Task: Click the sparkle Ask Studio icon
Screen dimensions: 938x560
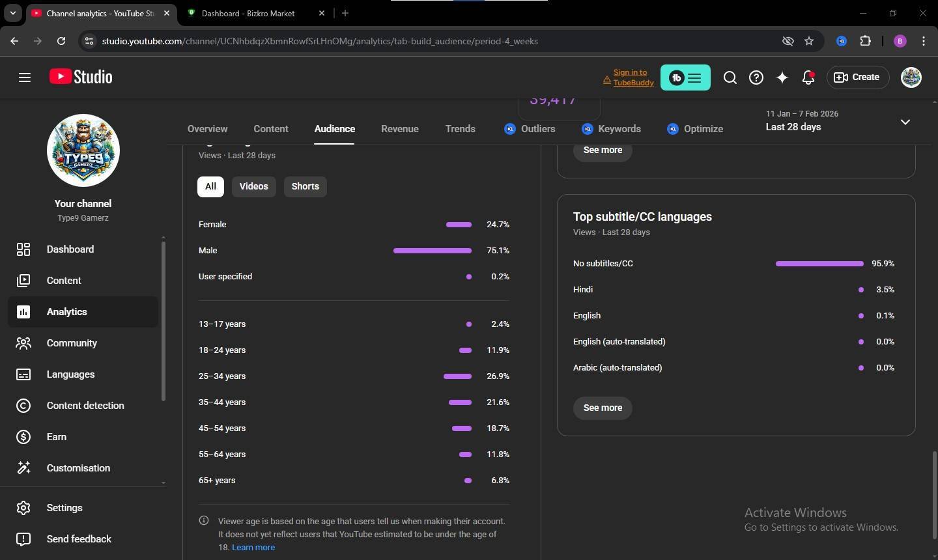Action: click(782, 77)
